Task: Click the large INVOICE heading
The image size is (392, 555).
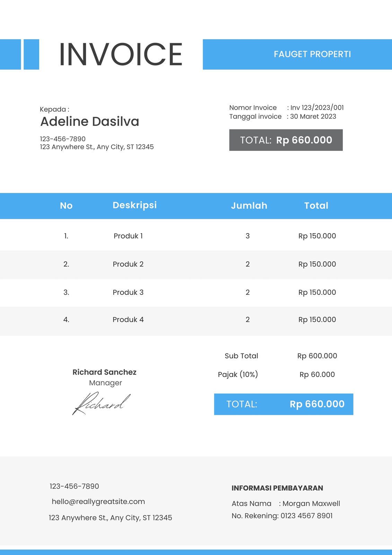Action: [121, 54]
